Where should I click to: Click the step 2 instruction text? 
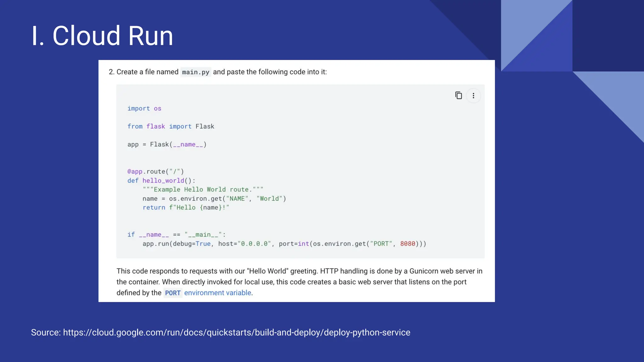pos(218,72)
